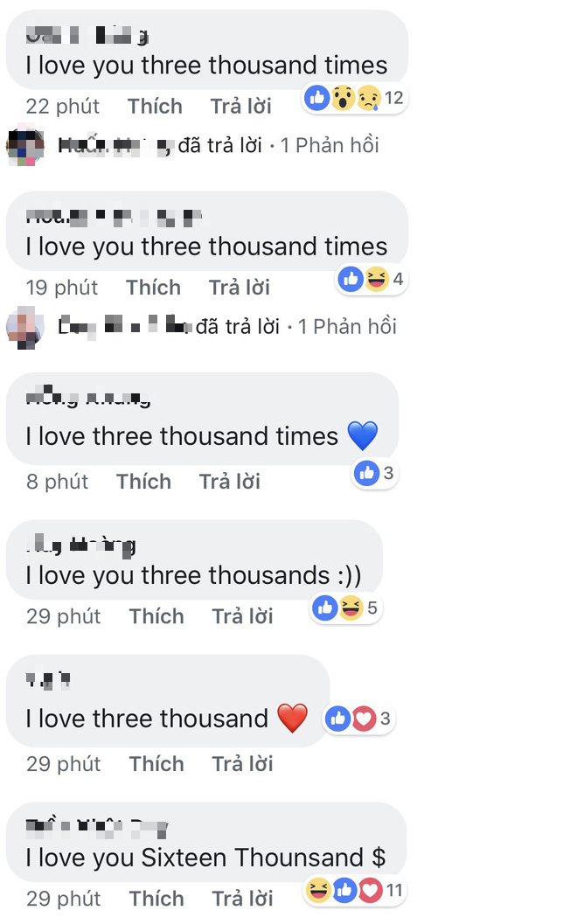Open the second replier's avatar
Viewport: 577px width, 924px height.
coord(24,327)
